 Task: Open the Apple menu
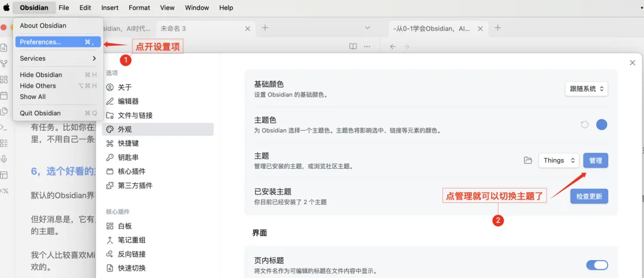[x=6, y=7]
